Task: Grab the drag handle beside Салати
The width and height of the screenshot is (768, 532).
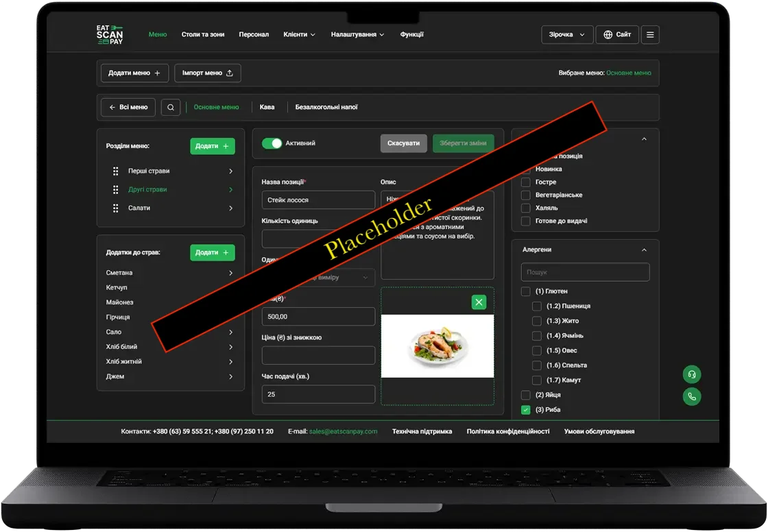Action: (x=115, y=208)
